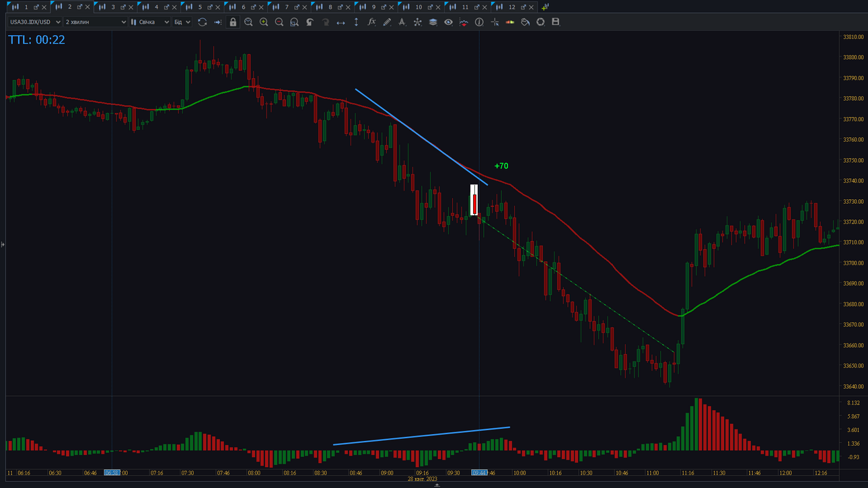
Task: Click the refresh chart icon
Action: click(x=202, y=22)
